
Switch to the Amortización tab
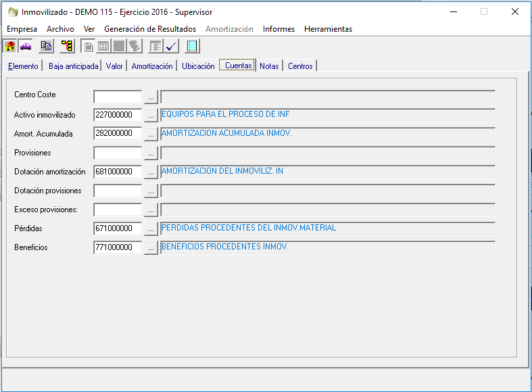(152, 66)
